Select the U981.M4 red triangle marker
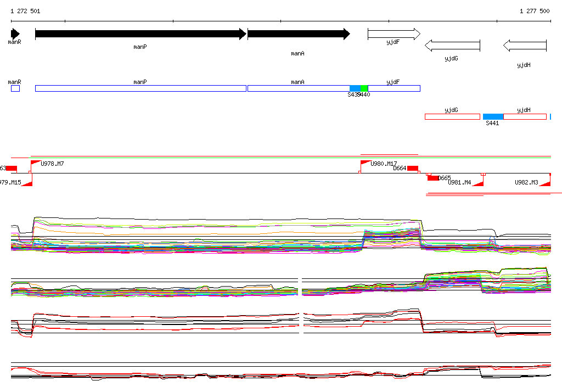562x392 pixels. click(x=478, y=183)
